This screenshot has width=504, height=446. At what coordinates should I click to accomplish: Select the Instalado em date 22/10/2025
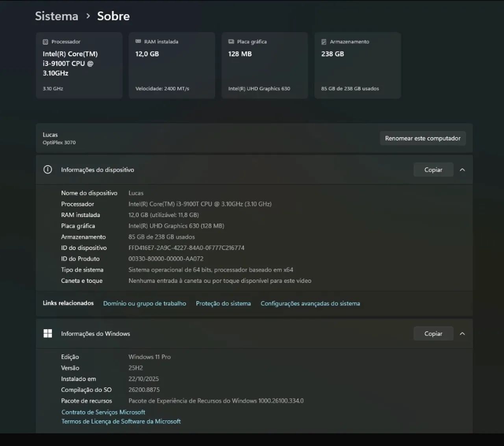[144, 379]
